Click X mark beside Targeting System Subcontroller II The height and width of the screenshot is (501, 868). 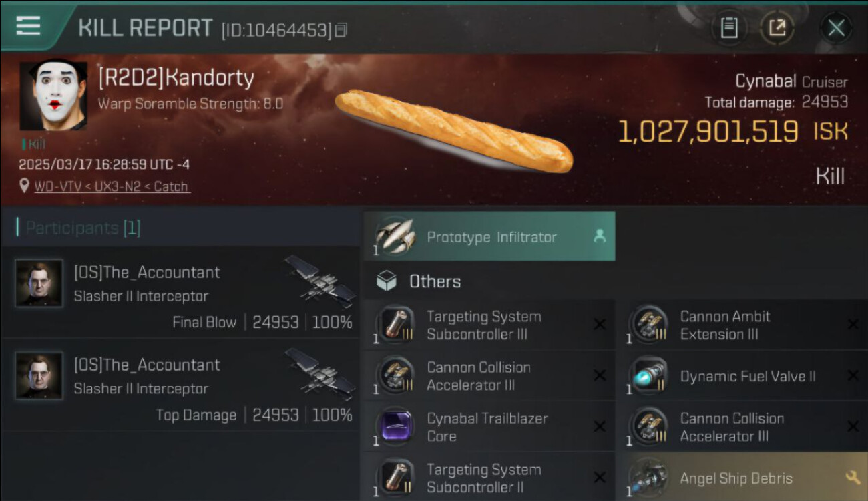[x=600, y=477]
